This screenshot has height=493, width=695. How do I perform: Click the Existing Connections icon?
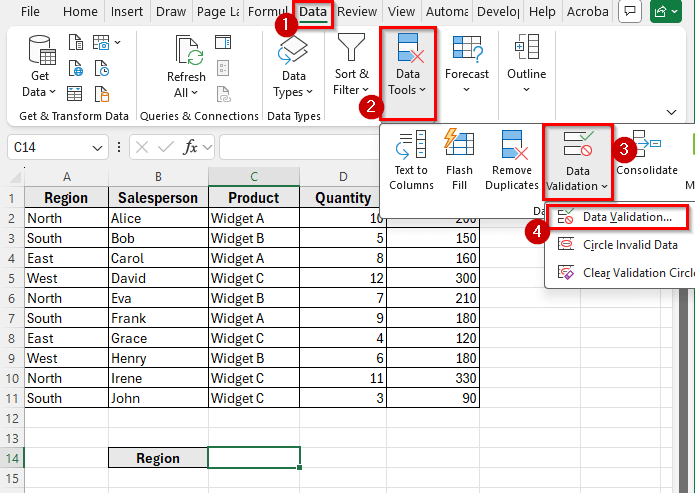[102, 94]
